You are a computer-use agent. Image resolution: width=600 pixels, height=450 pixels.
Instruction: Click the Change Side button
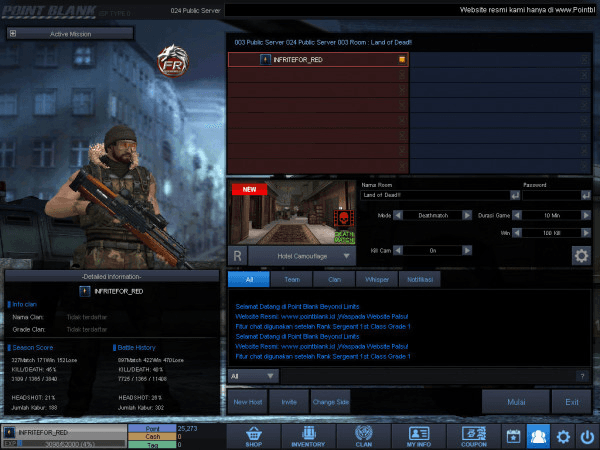pyautogui.click(x=331, y=402)
